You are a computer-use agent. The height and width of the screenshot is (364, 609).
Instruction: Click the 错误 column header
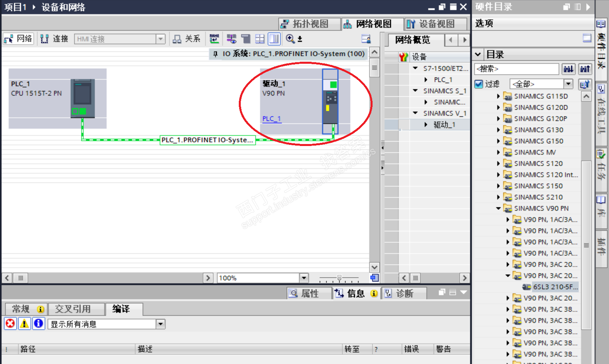tap(418, 349)
